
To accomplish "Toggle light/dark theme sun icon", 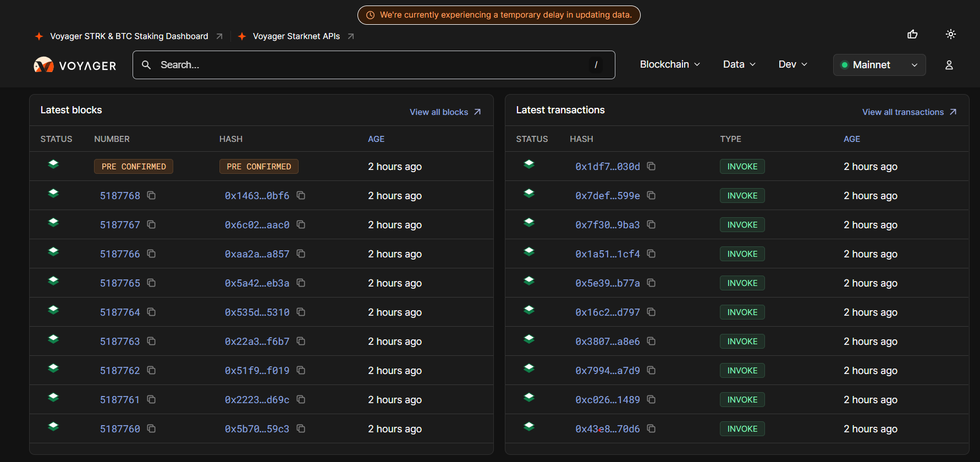I will [950, 34].
